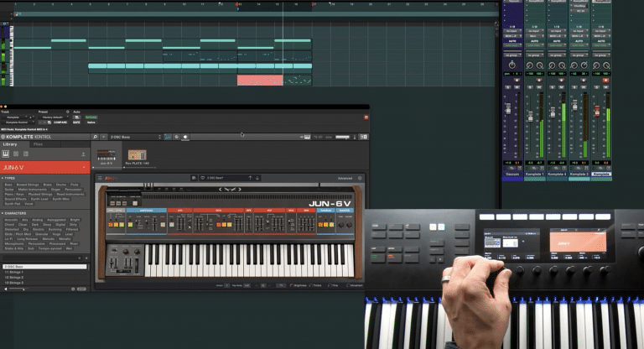
Task: Arm record on the Komplete 1 channel
Action: coord(538,81)
